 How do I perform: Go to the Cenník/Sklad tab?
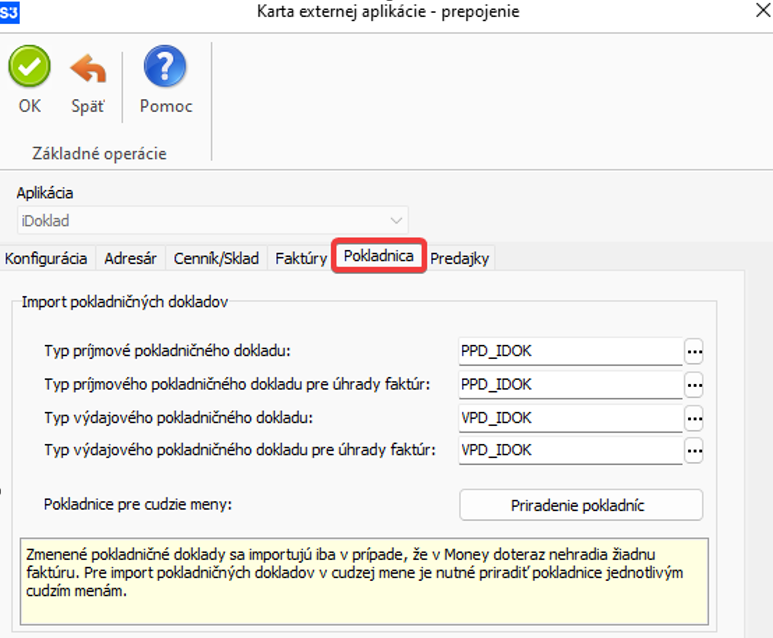click(217, 258)
